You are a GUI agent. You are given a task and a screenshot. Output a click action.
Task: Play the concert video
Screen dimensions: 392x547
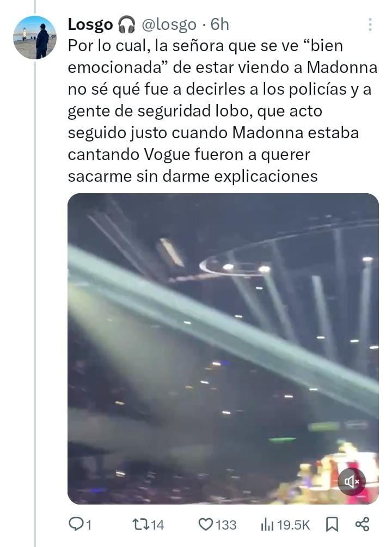pyautogui.click(x=223, y=348)
